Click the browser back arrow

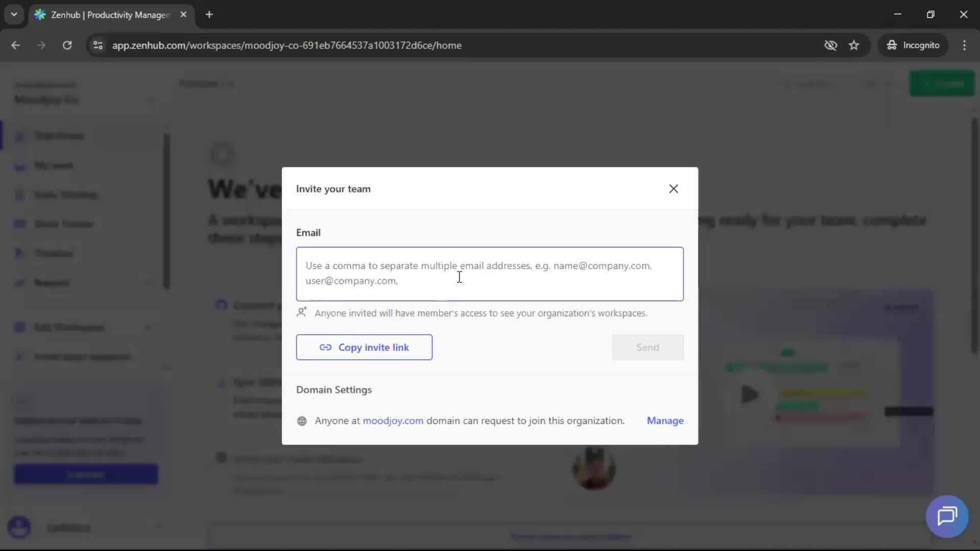pyautogui.click(x=16, y=45)
